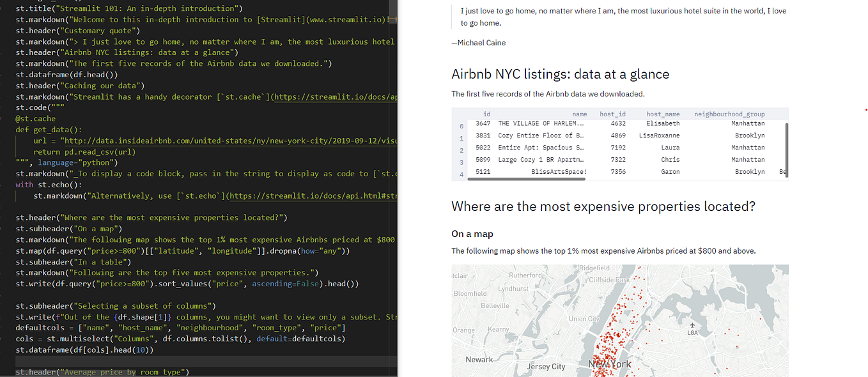This screenshot has height=377, width=868.
Task: Click the red running indicator at top right
Action: pyautogui.click(x=865, y=110)
